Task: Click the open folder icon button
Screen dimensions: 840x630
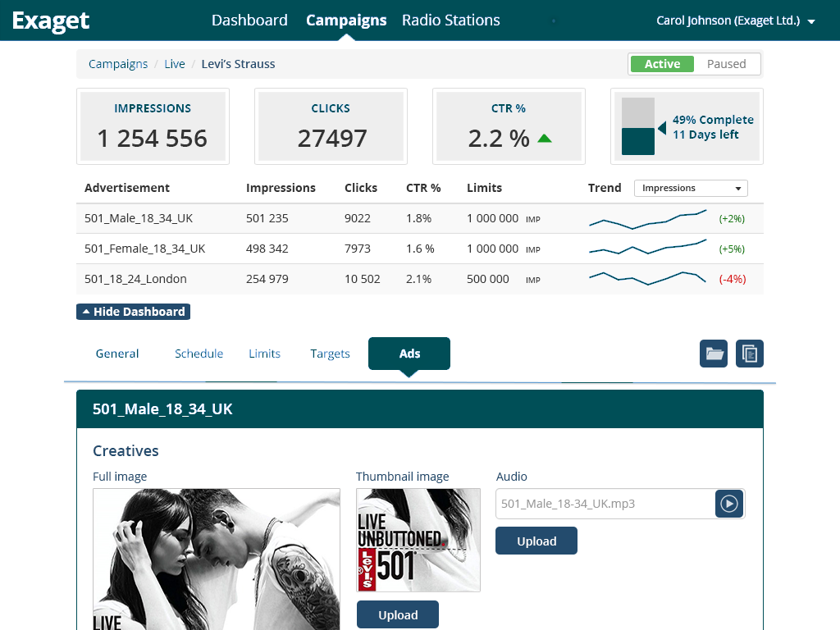Action: (714, 354)
